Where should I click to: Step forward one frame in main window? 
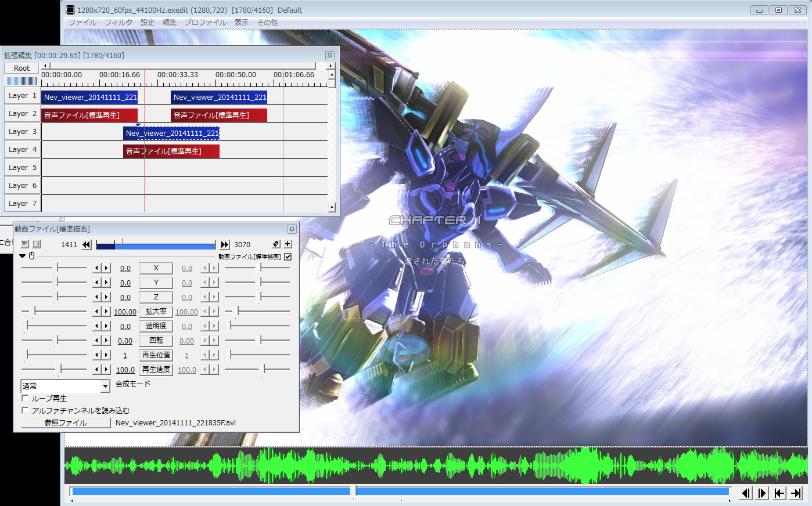(763, 493)
